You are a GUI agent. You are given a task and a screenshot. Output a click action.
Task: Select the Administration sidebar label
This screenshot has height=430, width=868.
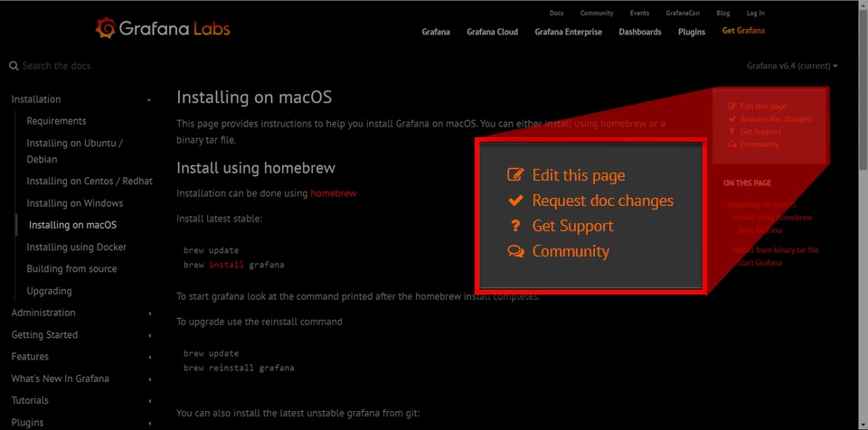pos(43,313)
